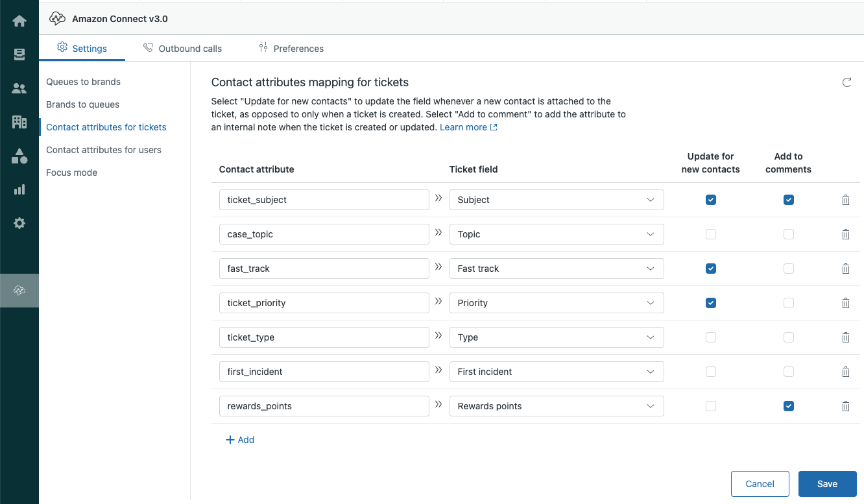This screenshot has width=864, height=504.
Task: Click the Save button
Action: click(827, 484)
